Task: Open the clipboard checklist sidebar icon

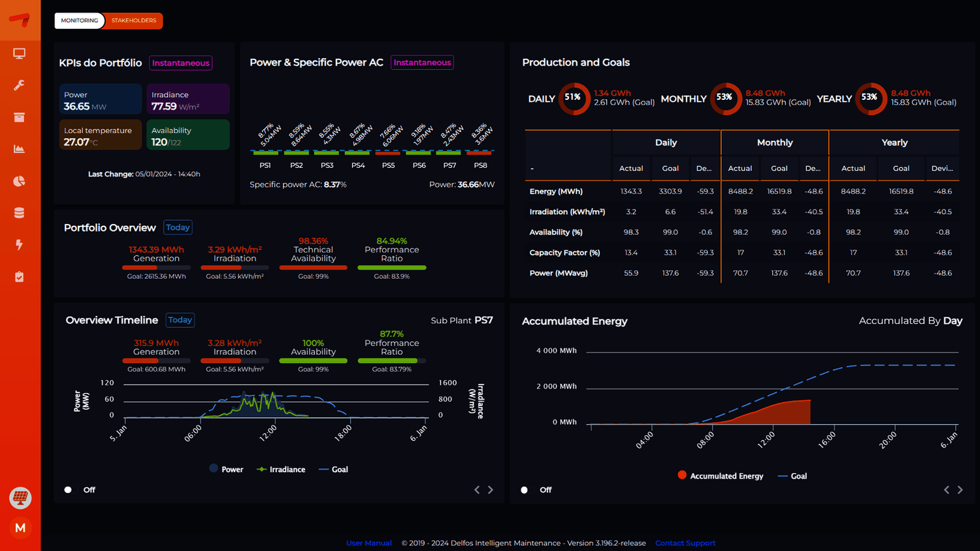Action: [20, 277]
